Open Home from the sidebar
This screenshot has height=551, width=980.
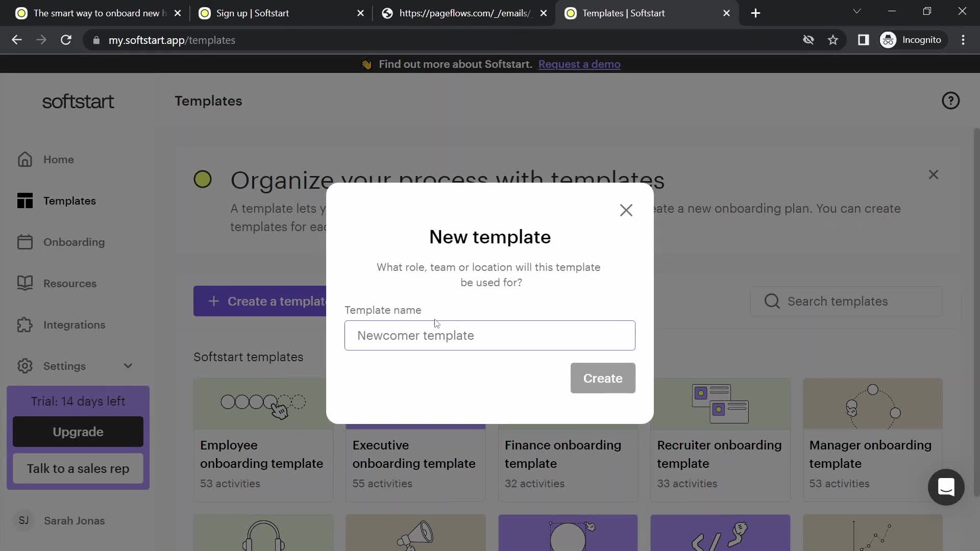pyautogui.click(x=58, y=160)
